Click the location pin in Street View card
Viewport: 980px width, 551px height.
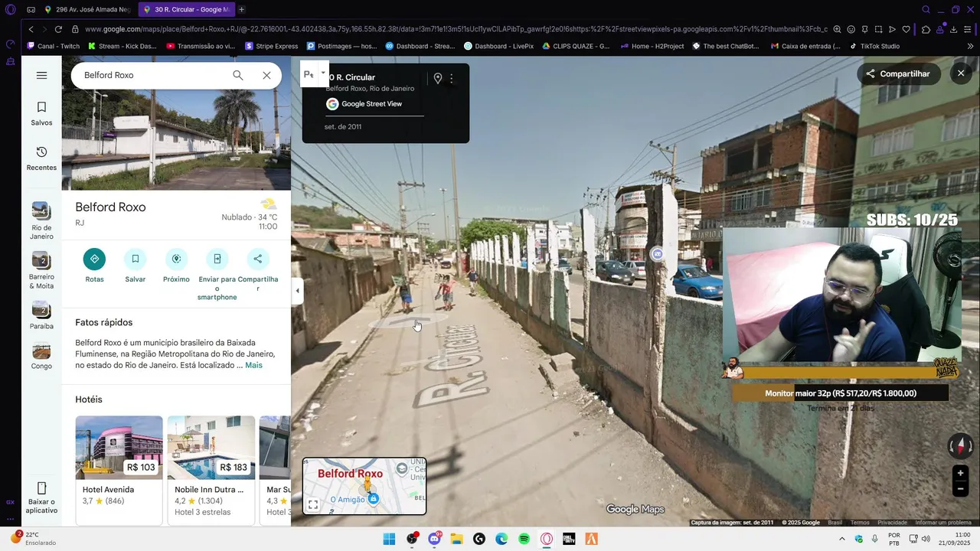click(438, 78)
